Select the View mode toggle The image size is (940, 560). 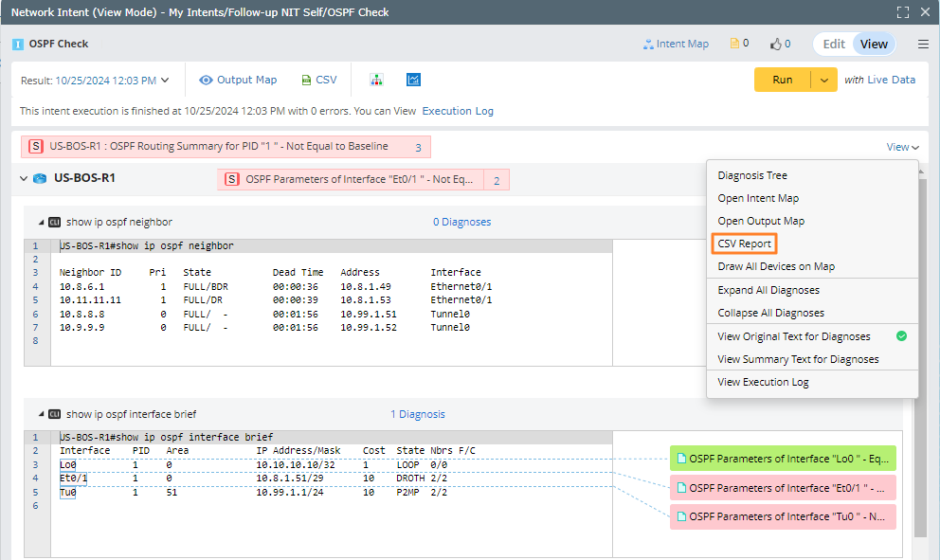pyautogui.click(x=874, y=44)
